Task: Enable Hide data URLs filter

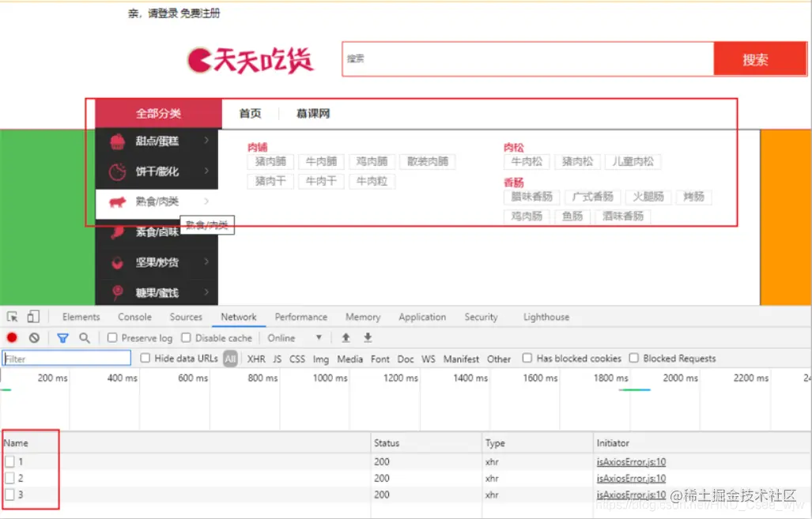Action: tap(145, 358)
